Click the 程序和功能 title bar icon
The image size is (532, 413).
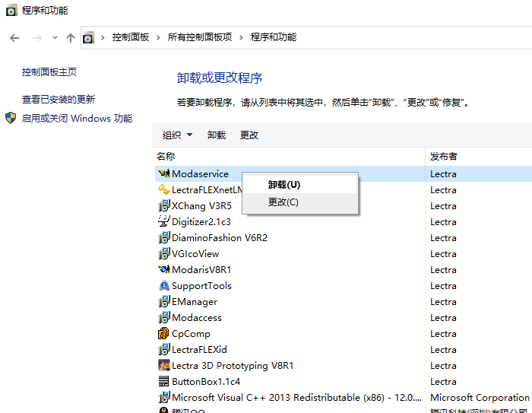point(11,11)
